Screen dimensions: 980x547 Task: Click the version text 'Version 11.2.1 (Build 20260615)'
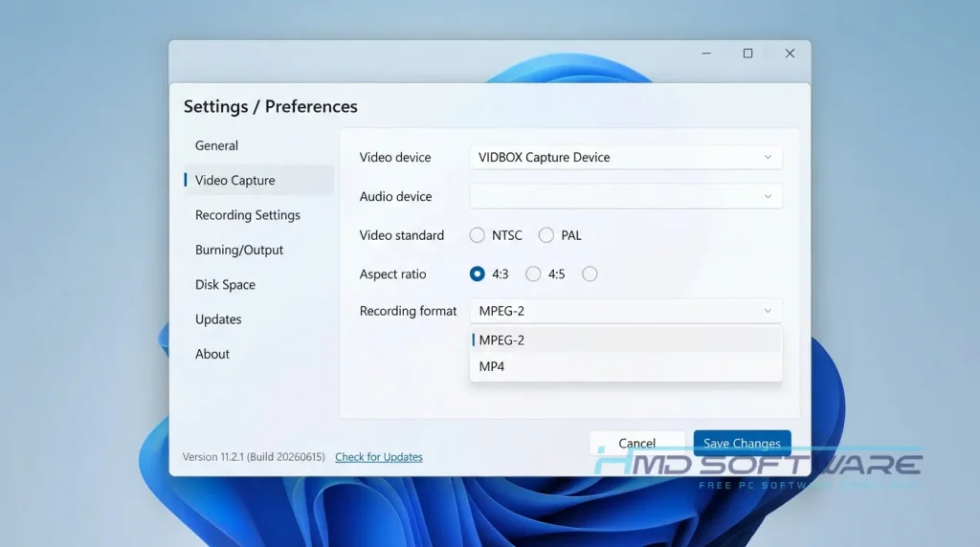pyautogui.click(x=254, y=457)
